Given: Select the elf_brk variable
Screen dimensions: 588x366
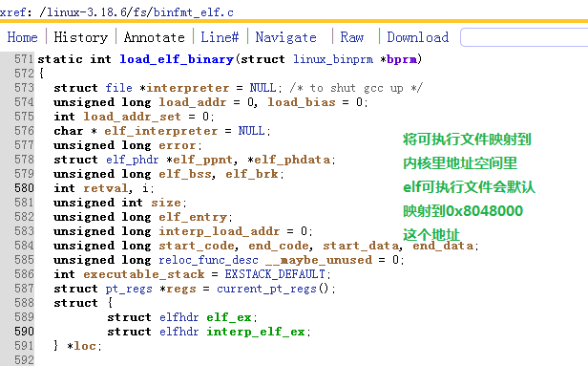Looking at the screenshot, I should pos(252,174).
